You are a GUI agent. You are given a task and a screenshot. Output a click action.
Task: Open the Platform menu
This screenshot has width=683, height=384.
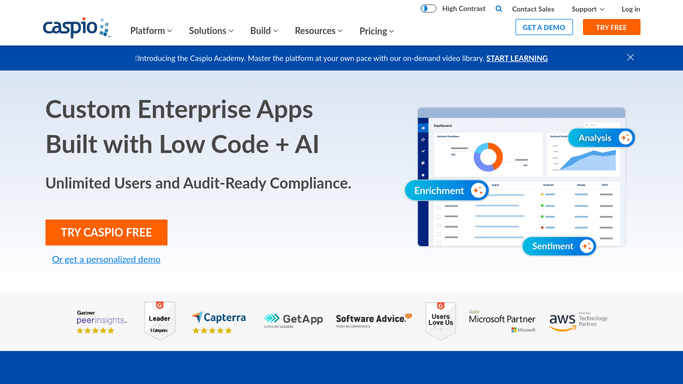[x=151, y=31]
